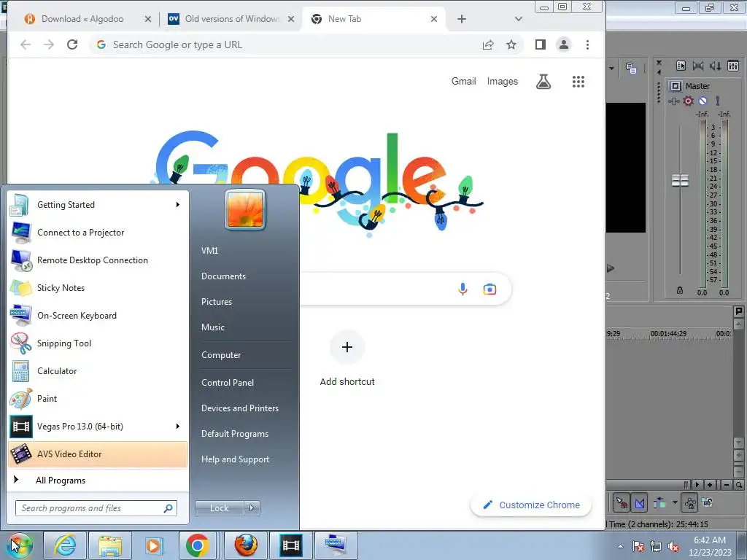Open a new Chrome tab with plus button
747x560 pixels.
click(x=462, y=19)
